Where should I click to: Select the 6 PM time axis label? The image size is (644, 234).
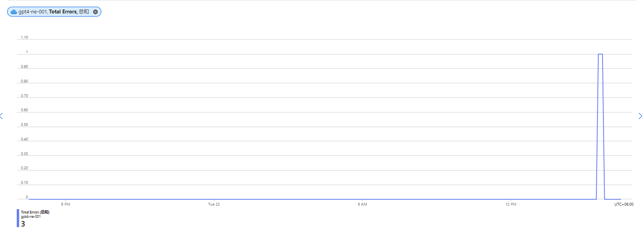pos(65,204)
